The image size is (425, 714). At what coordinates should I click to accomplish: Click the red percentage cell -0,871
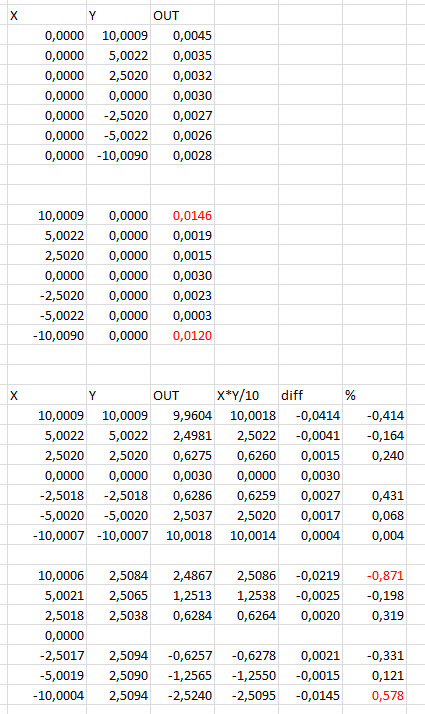374,576
